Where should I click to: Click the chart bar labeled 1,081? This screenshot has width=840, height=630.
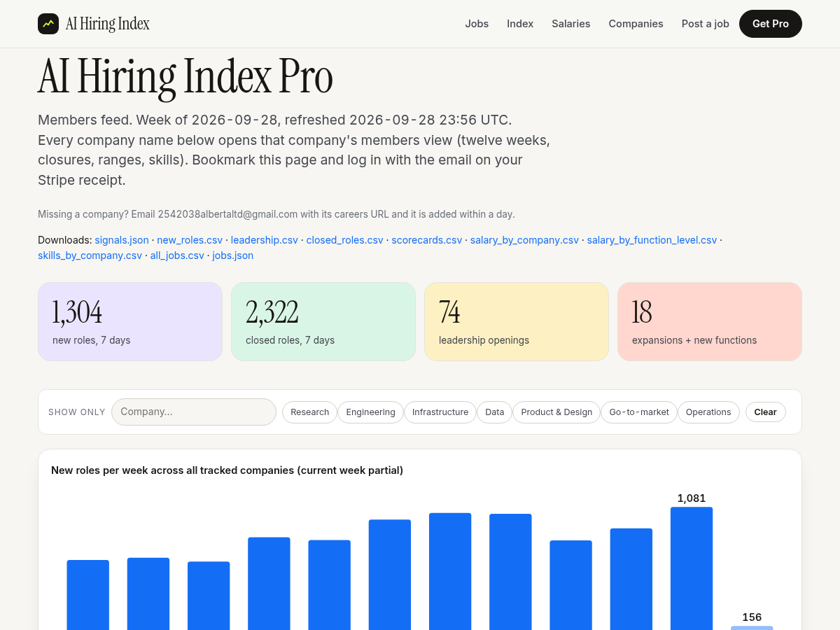pyautogui.click(x=692, y=568)
